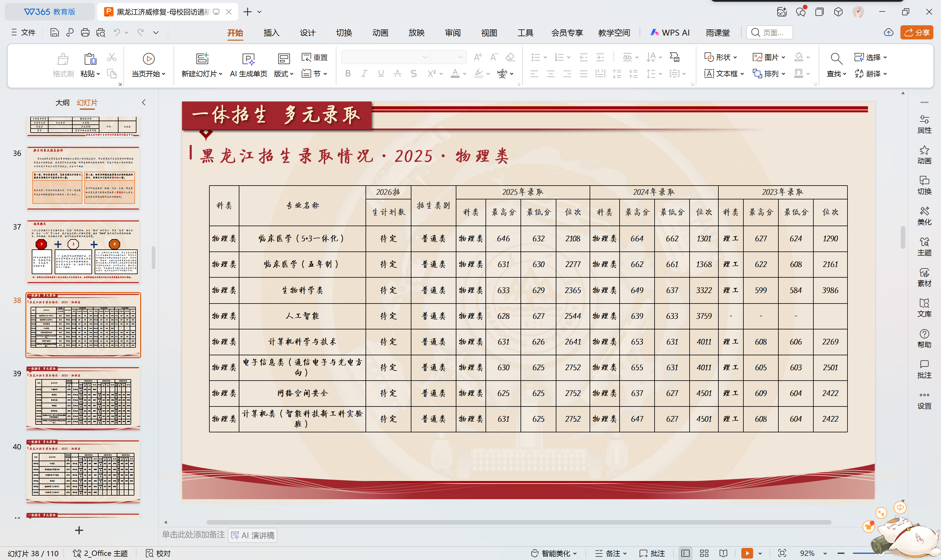
Task: Switch to reading view in status bar
Action: tap(723, 553)
